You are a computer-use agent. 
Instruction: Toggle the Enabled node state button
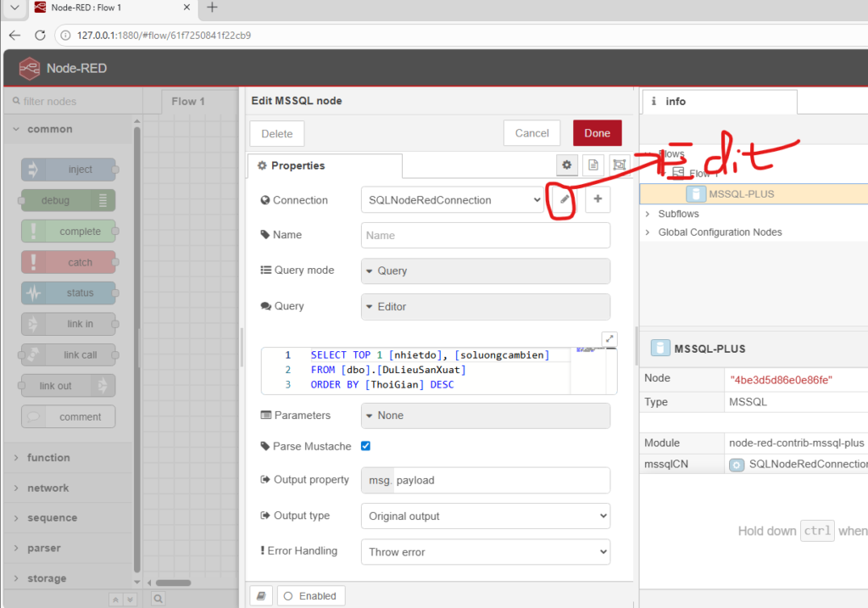[310, 596]
